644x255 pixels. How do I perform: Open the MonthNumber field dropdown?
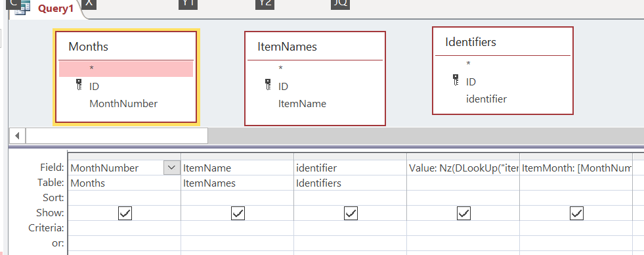click(172, 168)
